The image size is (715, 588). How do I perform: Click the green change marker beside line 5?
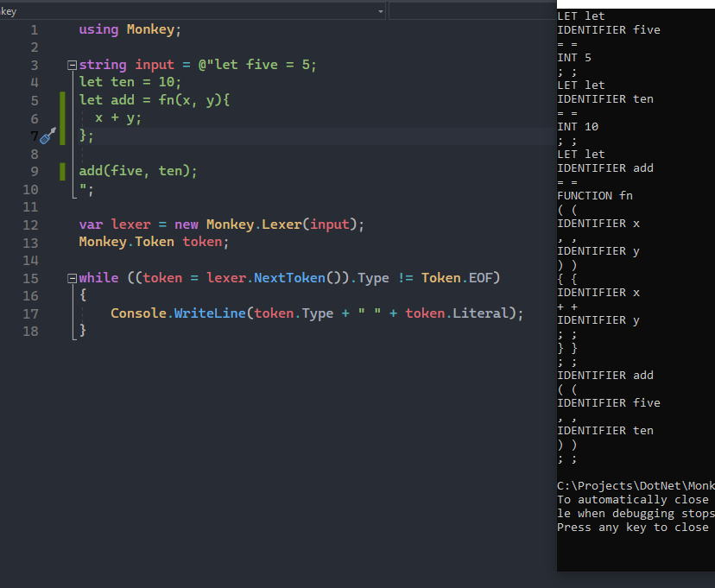[62, 118]
